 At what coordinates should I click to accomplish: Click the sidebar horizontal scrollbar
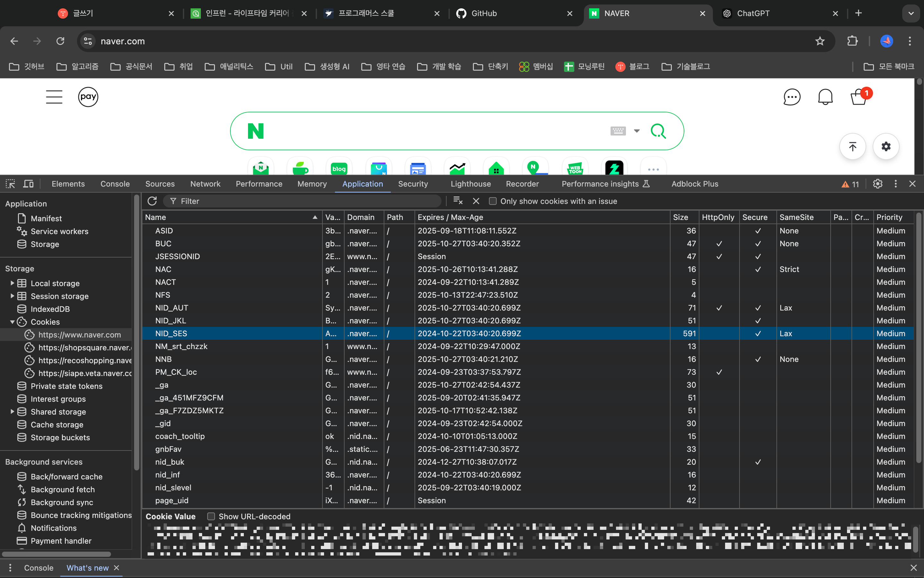pyautogui.click(x=56, y=554)
